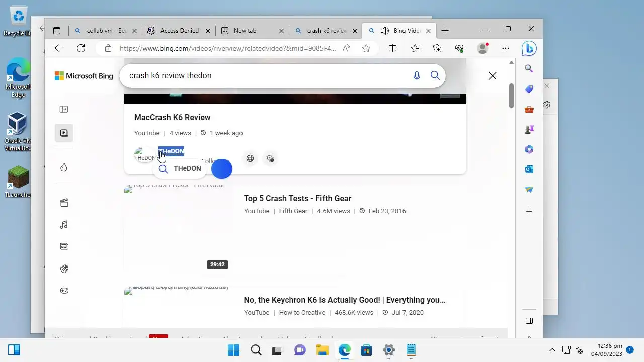Image resolution: width=644 pixels, height=362 pixels.
Task: Click the Microsoft Bing logo
Action: point(84,76)
